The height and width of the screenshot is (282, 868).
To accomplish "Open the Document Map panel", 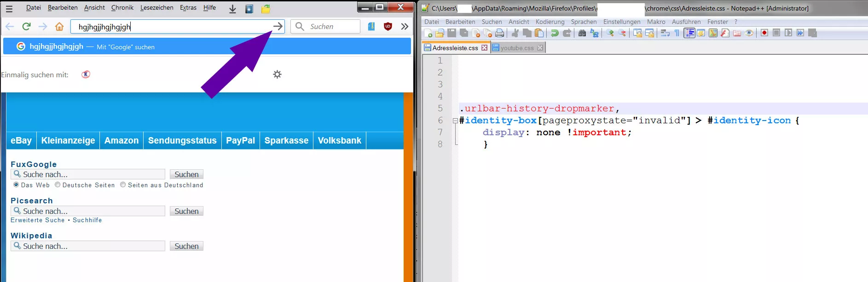I will [x=713, y=33].
